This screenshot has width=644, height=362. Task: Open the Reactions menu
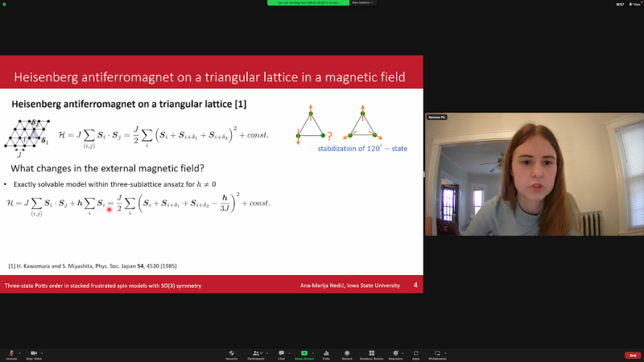(395, 355)
